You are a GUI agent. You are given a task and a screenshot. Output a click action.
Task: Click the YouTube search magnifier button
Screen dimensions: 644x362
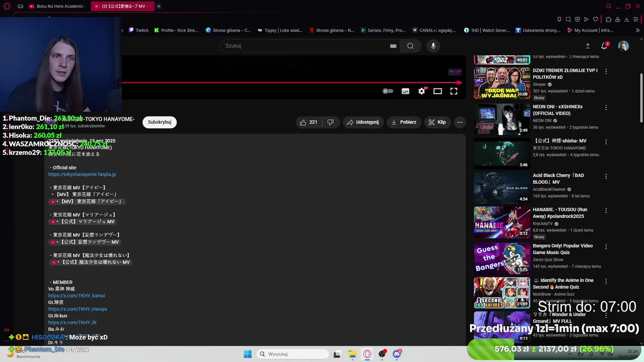pos(411,46)
